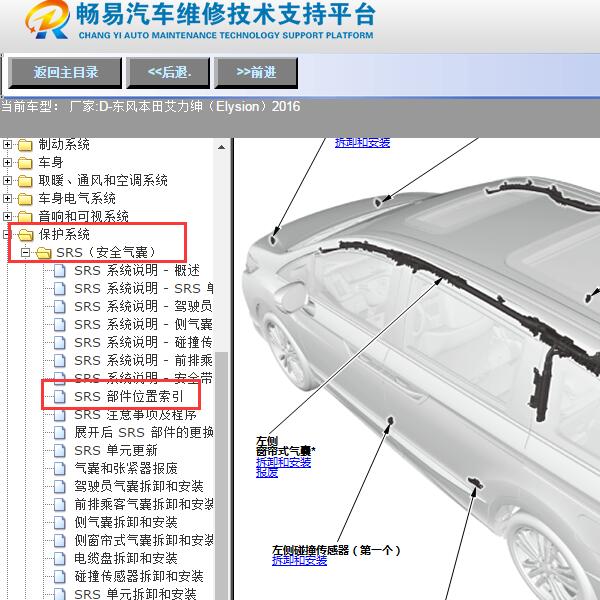Open the 车身电气系统 tree item
The image size is (600, 600).
pos(77,199)
